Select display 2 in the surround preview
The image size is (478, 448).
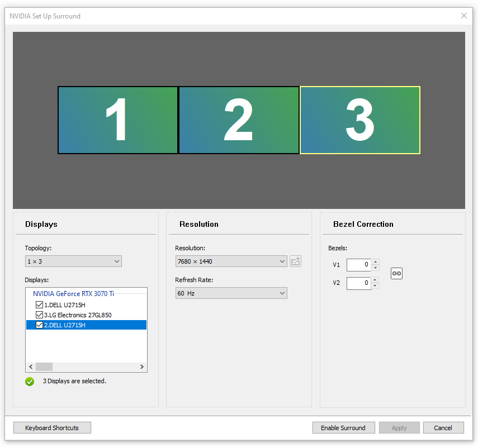(x=239, y=120)
